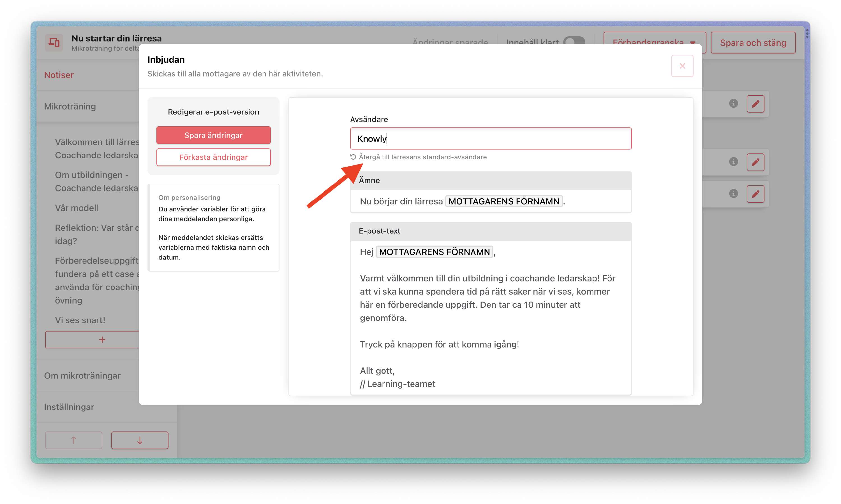Viewport: 841px width, 504px height.
Task: Click the up arrow button
Action: tap(73, 440)
